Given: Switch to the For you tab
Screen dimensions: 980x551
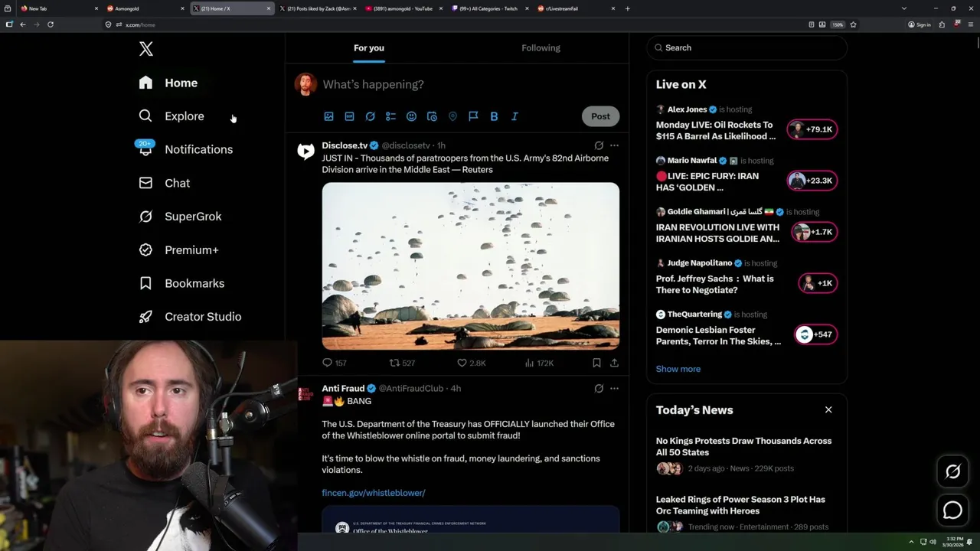Looking at the screenshot, I should [x=369, y=47].
